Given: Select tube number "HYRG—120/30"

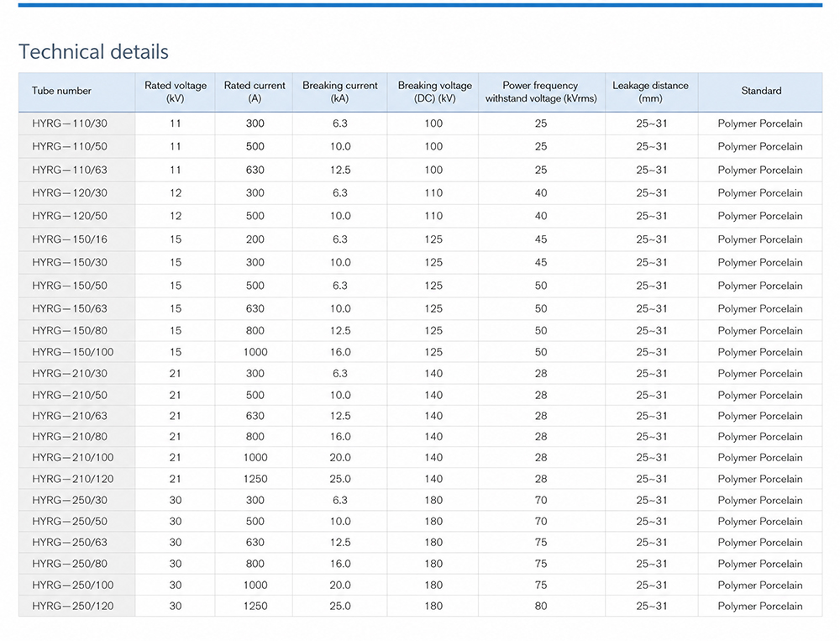Looking at the screenshot, I should click(70, 193).
